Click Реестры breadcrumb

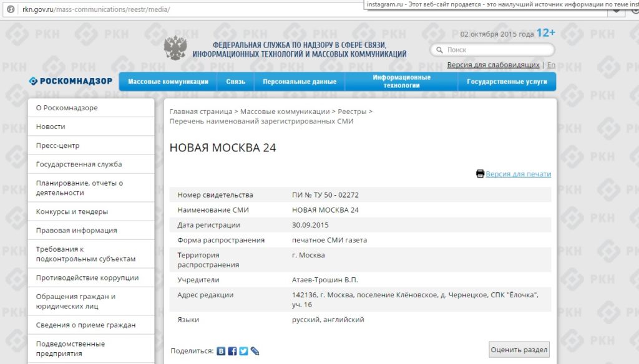click(x=352, y=112)
